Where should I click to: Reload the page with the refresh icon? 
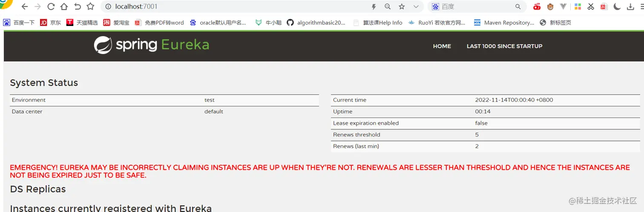click(x=51, y=7)
